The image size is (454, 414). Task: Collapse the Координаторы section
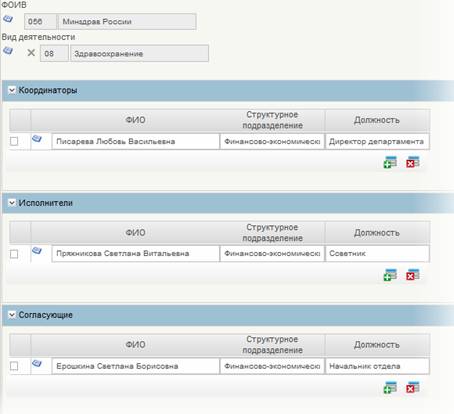click(12, 90)
